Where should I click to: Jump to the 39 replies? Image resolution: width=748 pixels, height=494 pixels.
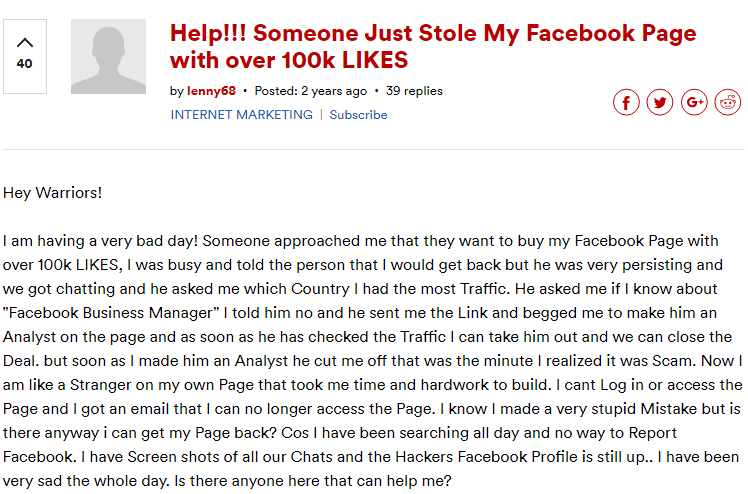pyautogui.click(x=414, y=91)
